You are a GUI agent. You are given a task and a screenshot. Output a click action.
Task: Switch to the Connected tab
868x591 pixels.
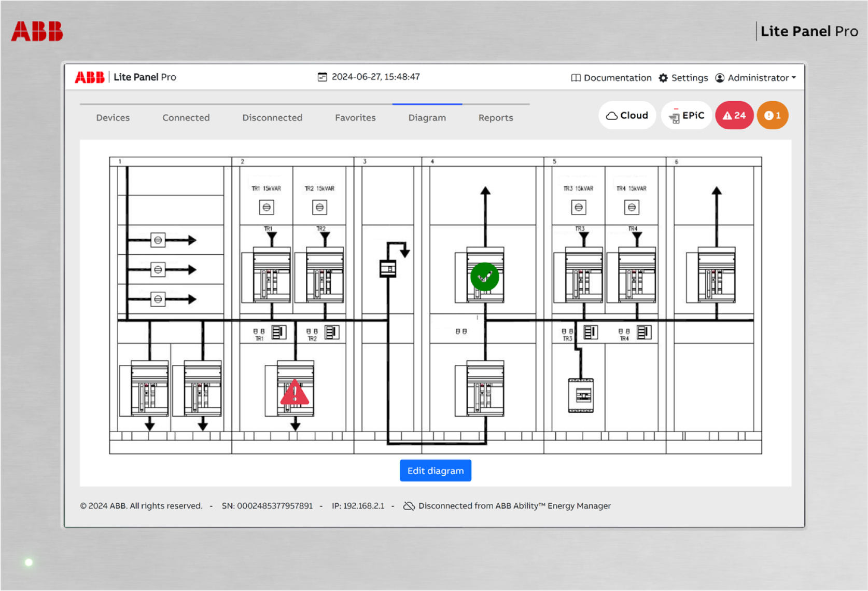coord(186,118)
